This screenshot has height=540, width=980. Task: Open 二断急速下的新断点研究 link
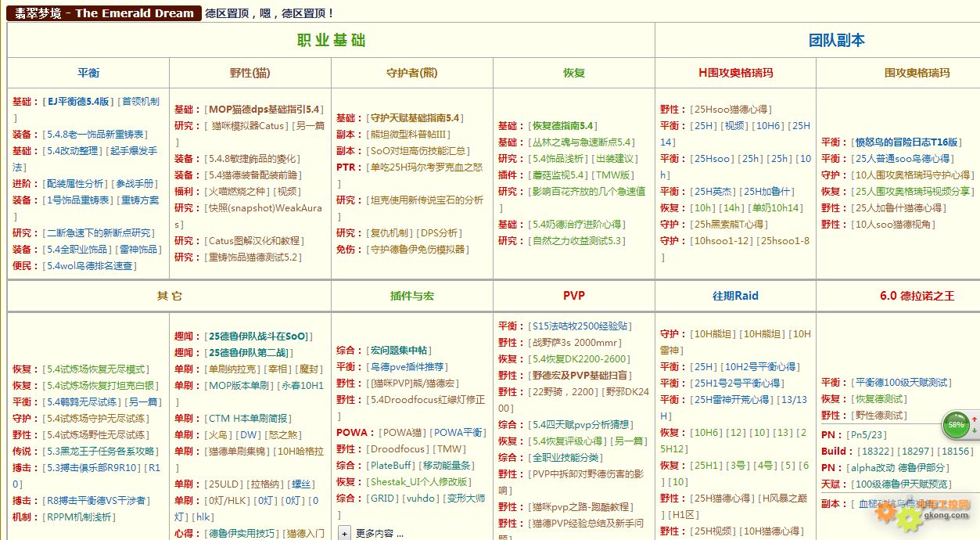click(100, 233)
